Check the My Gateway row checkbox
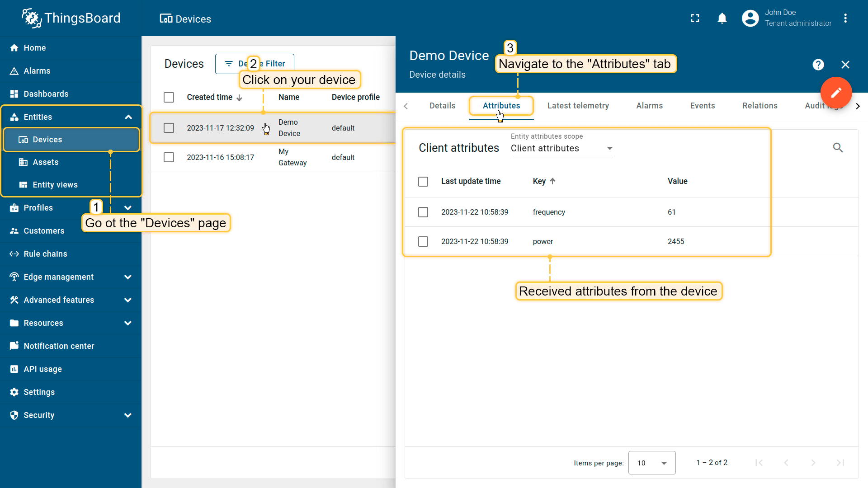 tap(169, 157)
